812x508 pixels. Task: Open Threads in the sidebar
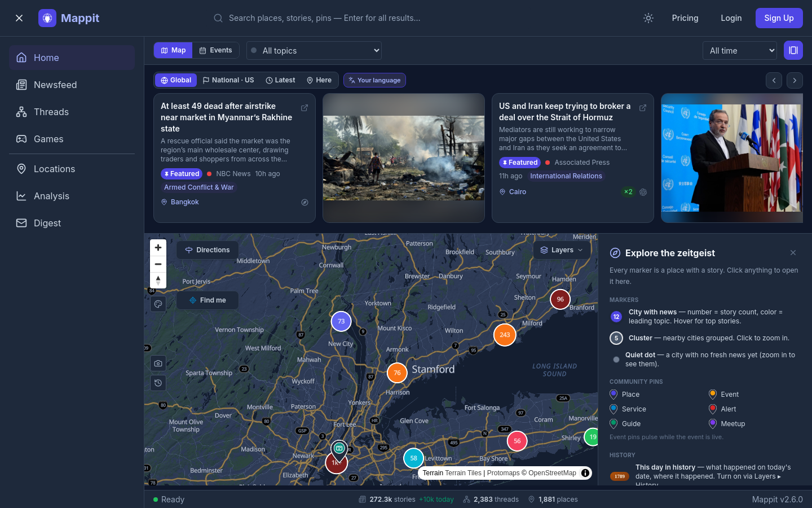pyautogui.click(x=72, y=112)
